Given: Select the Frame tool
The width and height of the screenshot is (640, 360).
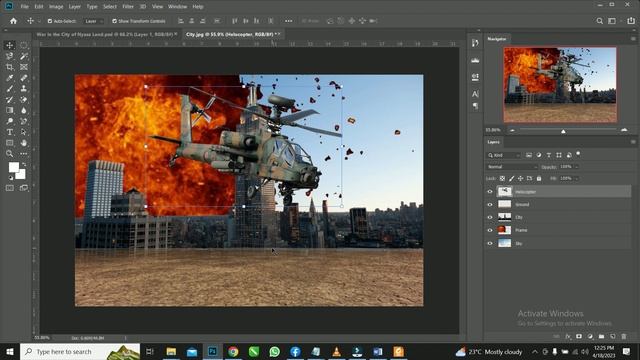Looking at the screenshot, I should tap(24, 67).
